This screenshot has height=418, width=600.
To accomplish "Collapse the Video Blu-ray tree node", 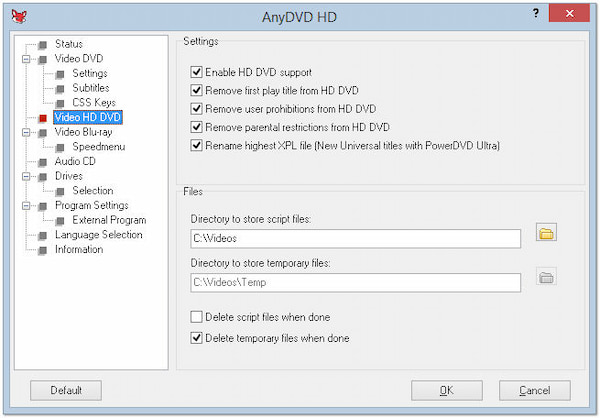I will [26, 132].
